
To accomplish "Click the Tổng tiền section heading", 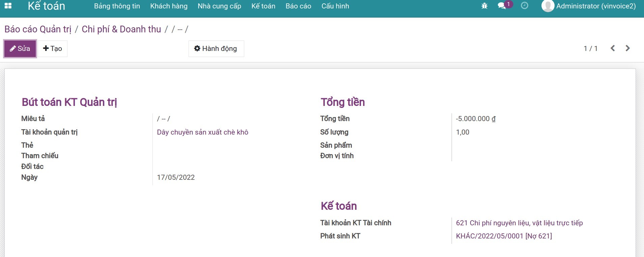I will tap(343, 102).
